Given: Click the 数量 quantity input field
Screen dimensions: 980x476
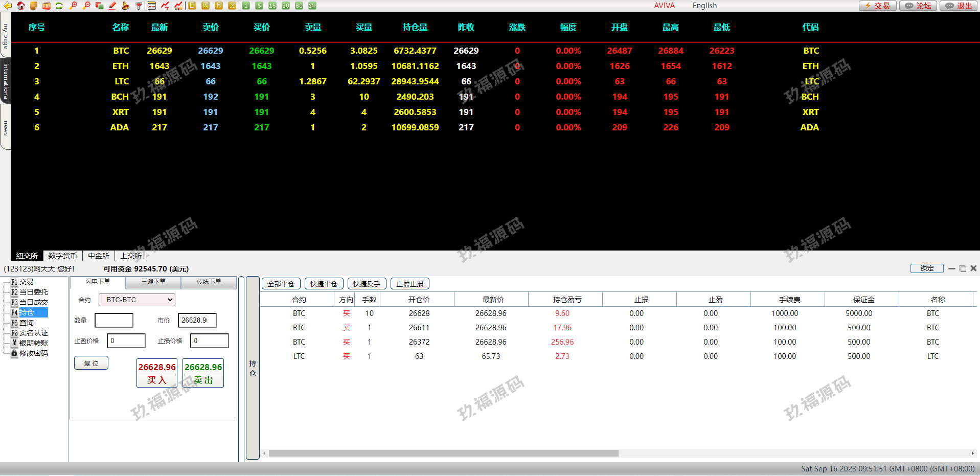Looking at the screenshot, I should (x=114, y=321).
